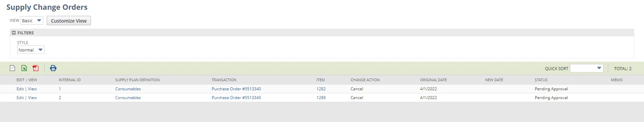
Task: Open item 1282 link
Action: click(321, 89)
